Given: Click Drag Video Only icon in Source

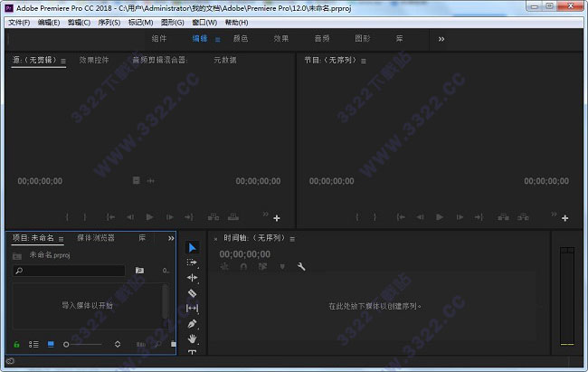Looking at the screenshot, I should point(136,180).
